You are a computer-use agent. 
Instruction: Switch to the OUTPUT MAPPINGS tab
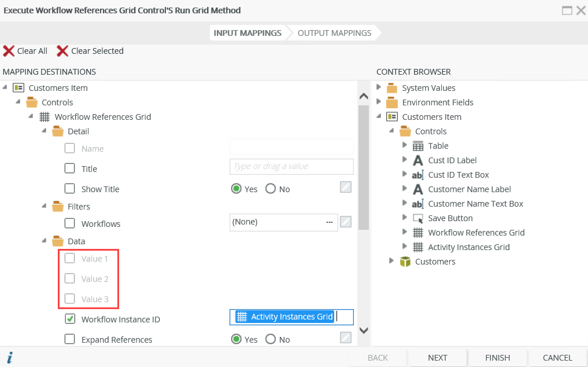coord(334,33)
